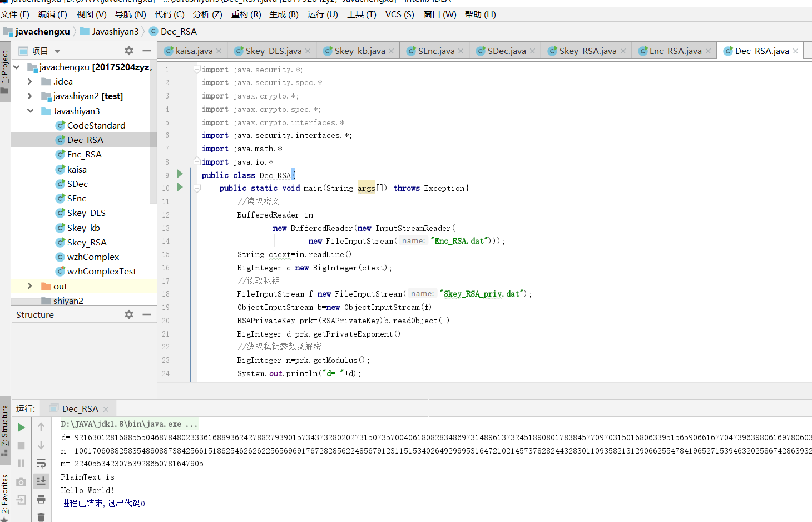Open Project panel settings gear
This screenshot has width=812, height=522.
point(129,51)
